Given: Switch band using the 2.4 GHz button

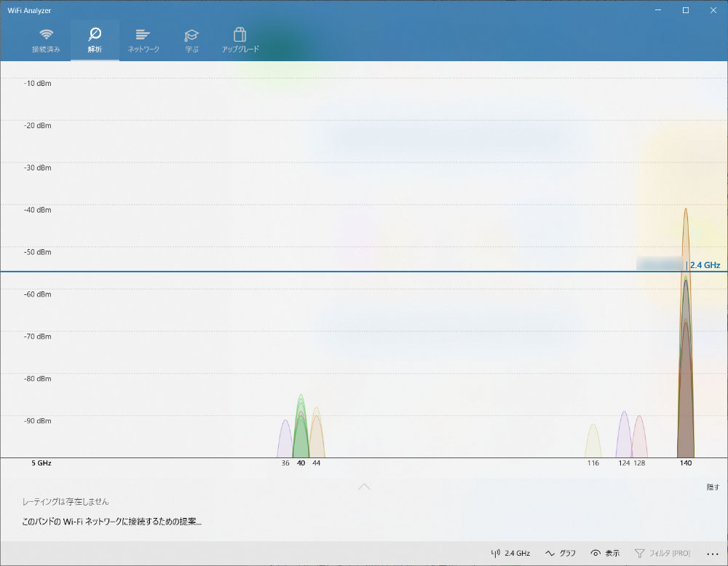Looking at the screenshot, I should pos(511,553).
